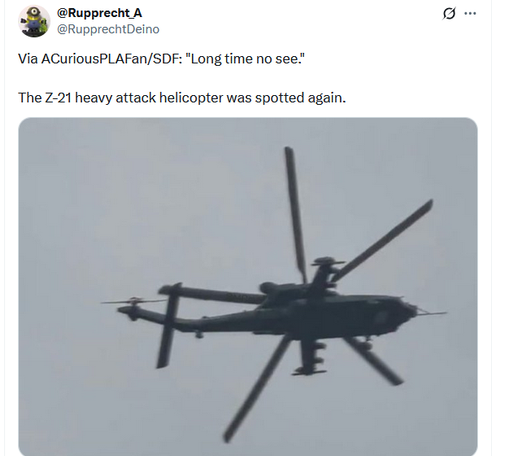Click the word "ACuriousPLAFan/SDF" in the tweet

click(x=111, y=59)
